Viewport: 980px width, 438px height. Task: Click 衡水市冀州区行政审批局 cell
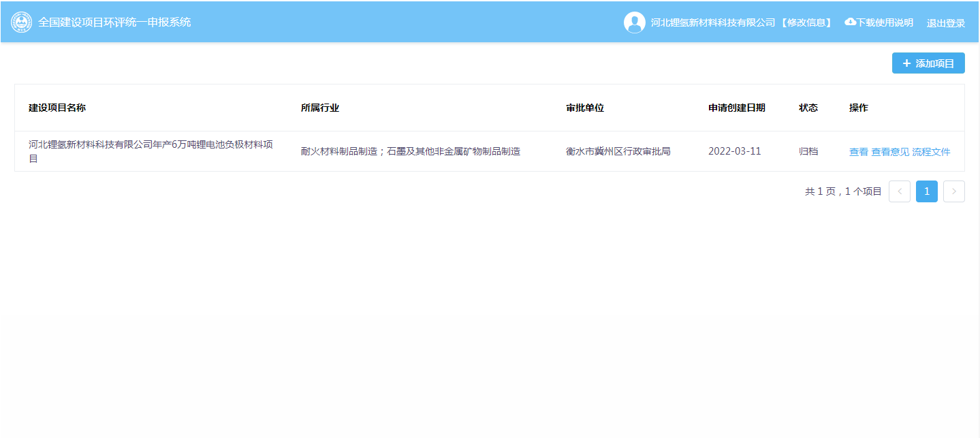pos(618,151)
